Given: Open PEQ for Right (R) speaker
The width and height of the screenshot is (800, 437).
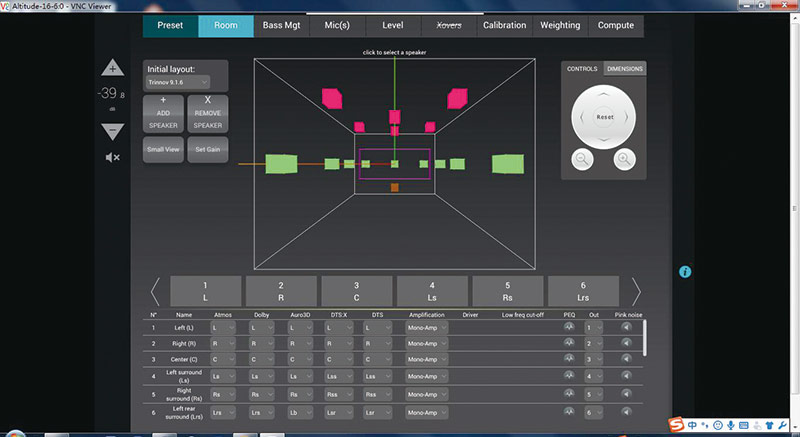Looking at the screenshot, I should [x=569, y=343].
